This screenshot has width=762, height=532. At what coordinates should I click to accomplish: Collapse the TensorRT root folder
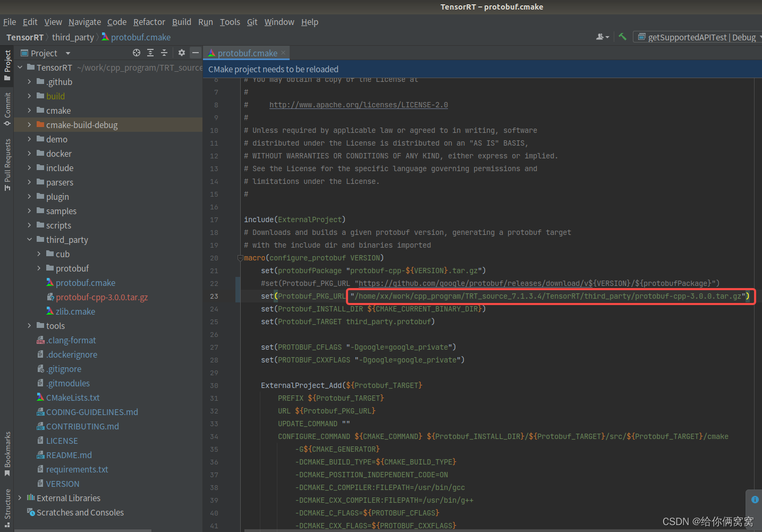[x=20, y=67]
